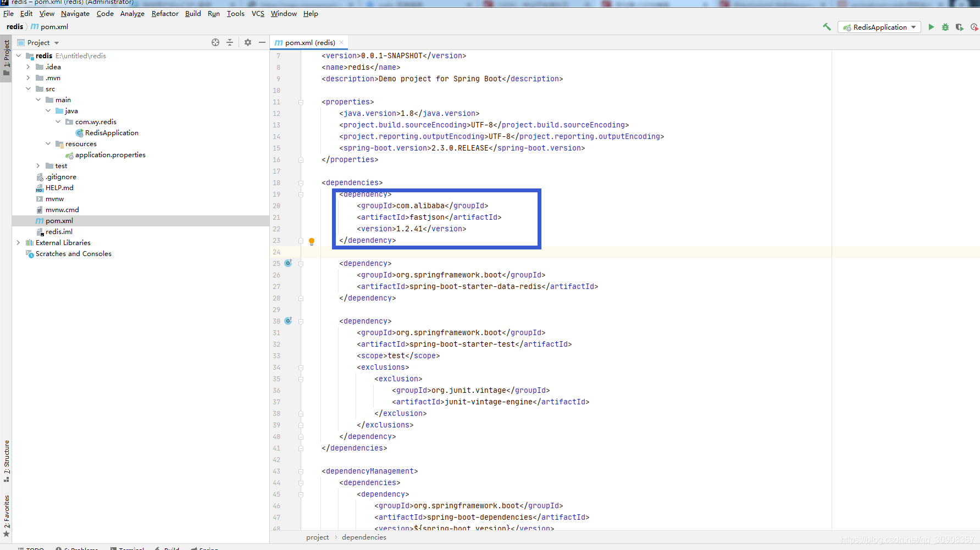The height and width of the screenshot is (550, 980).
Task: Open the VCS menu
Action: point(258,14)
